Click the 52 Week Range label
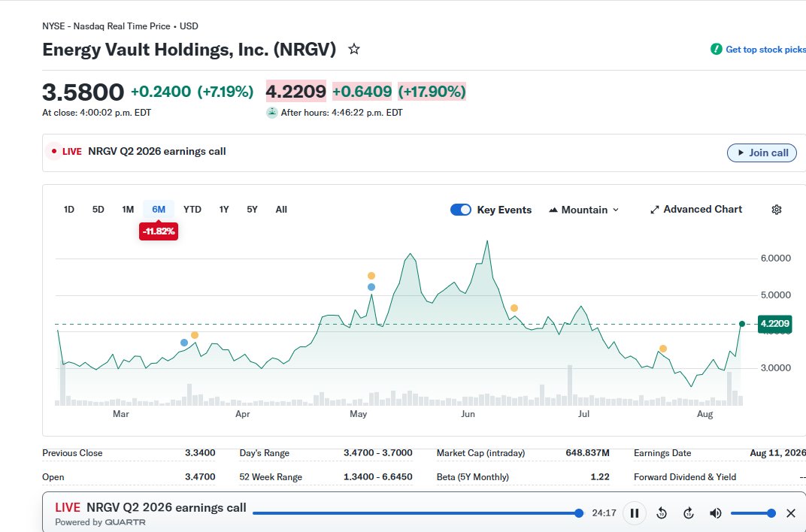Image resolution: width=806 pixels, height=532 pixels. tap(271, 477)
